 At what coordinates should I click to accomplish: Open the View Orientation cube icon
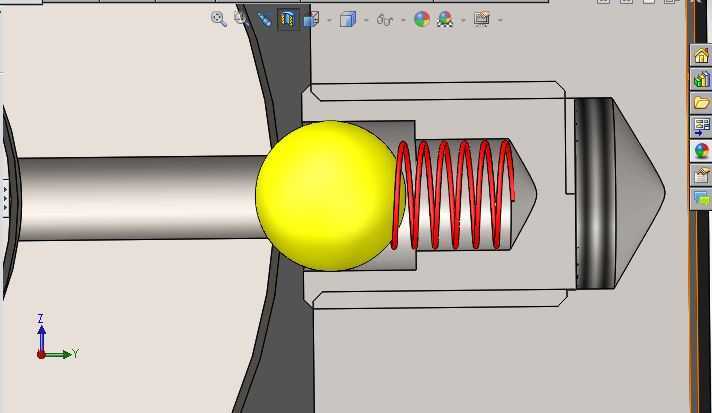[x=312, y=20]
